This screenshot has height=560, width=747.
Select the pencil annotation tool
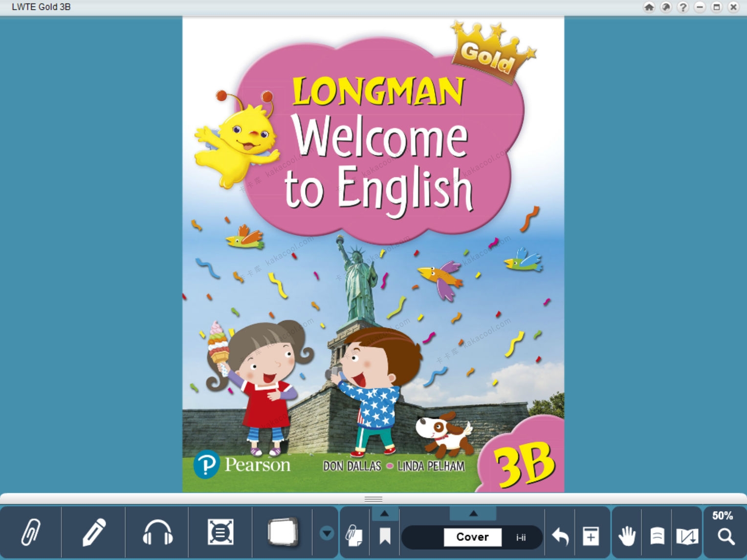(x=94, y=532)
